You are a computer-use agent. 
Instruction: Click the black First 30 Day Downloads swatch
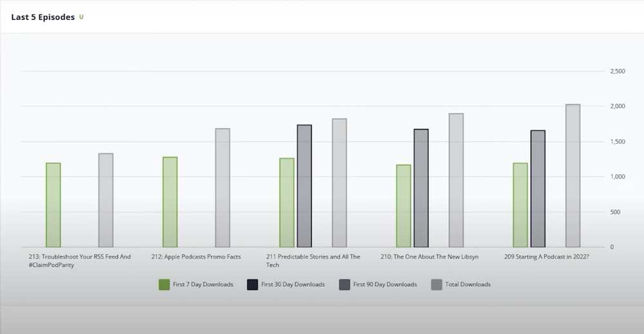(252, 284)
